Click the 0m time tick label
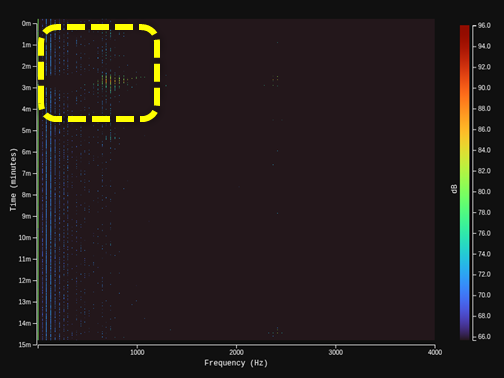The width and height of the screenshot is (504, 378). click(x=26, y=23)
